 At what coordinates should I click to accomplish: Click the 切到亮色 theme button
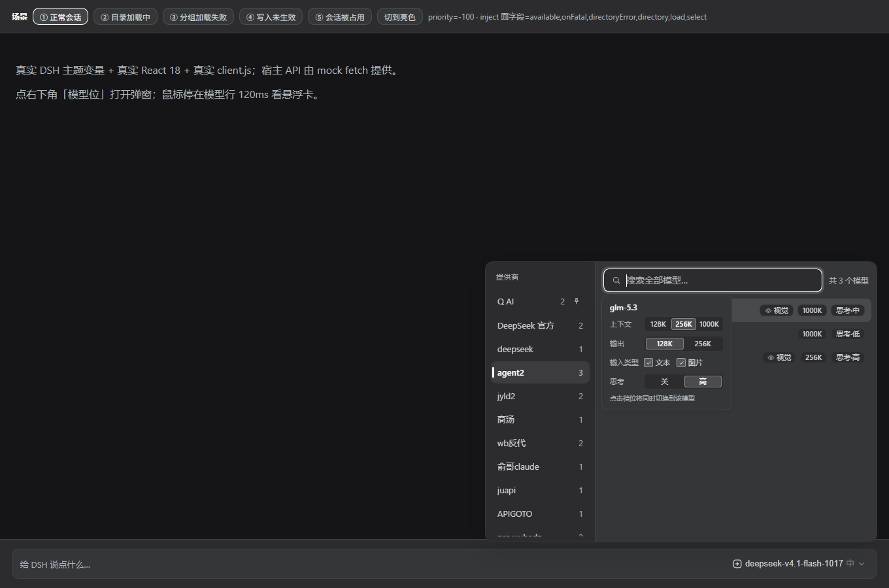tap(400, 17)
